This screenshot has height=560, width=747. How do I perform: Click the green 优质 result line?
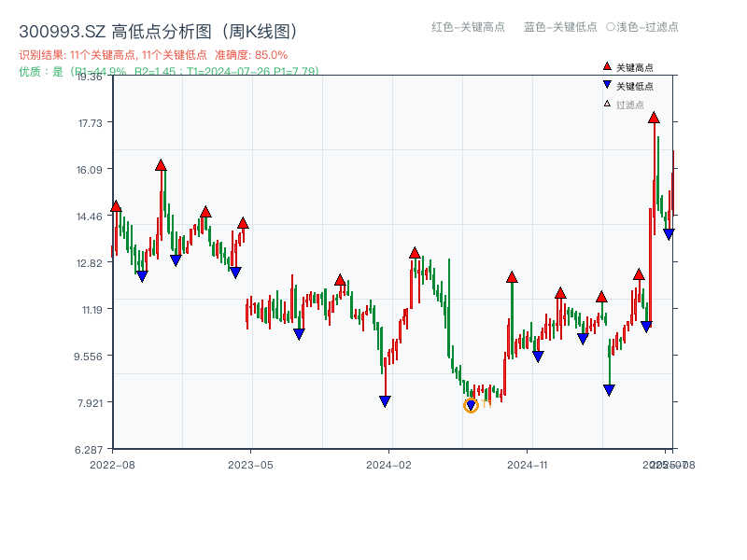coord(169,72)
